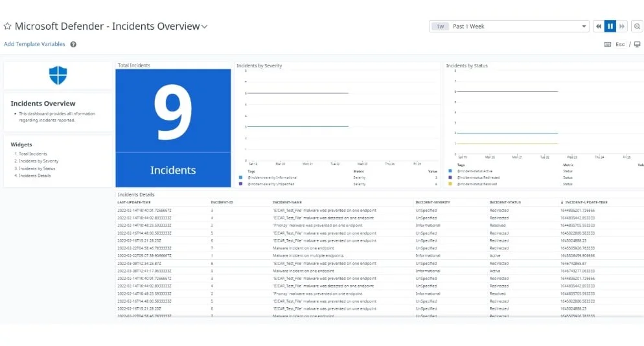Click the UnSpecified severity legend color swatch
This screenshot has width=644, height=346.
(x=240, y=184)
